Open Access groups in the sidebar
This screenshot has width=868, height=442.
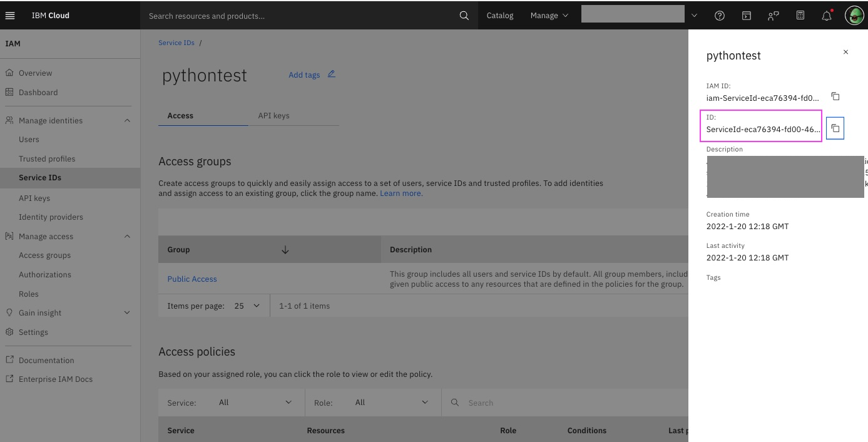(x=44, y=255)
